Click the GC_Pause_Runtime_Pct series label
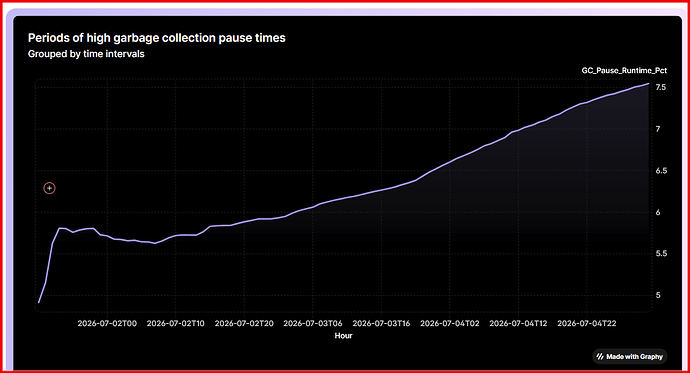690x373 pixels. coord(624,70)
